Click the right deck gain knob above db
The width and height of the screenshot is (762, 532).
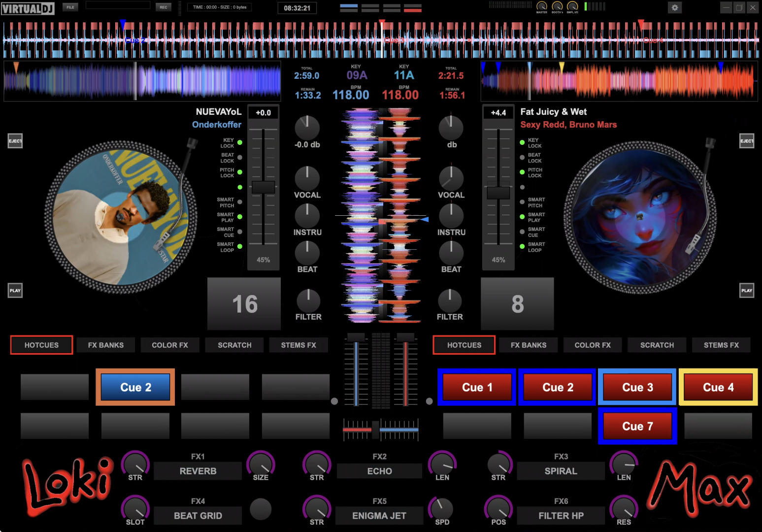[x=451, y=128]
